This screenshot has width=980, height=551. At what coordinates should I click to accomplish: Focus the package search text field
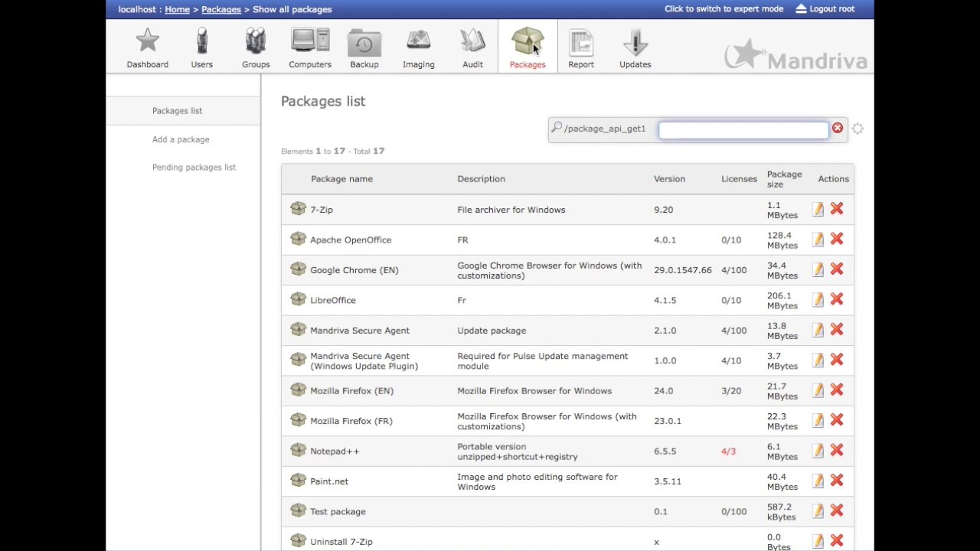click(x=743, y=129)
